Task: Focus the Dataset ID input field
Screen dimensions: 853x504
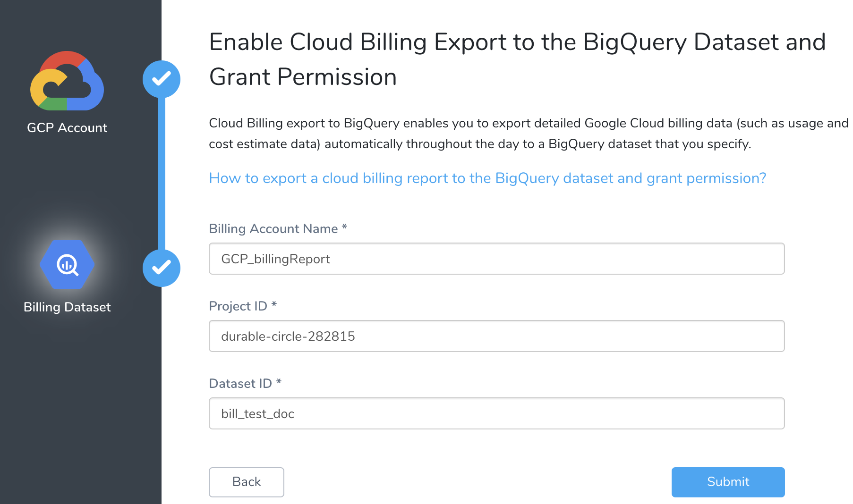Action: [x=496, y=413]
